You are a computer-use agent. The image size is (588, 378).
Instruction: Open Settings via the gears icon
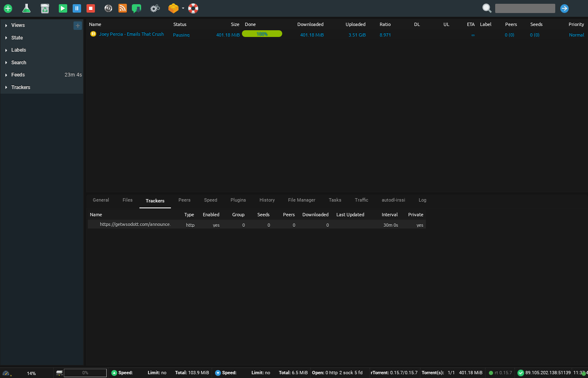pyautogui.click(x=155, y=8)
